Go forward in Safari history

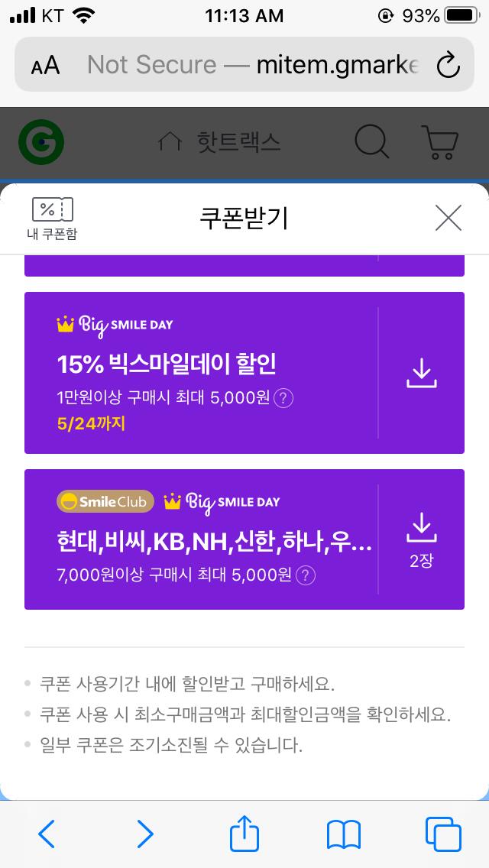click(x=145, y=834)
